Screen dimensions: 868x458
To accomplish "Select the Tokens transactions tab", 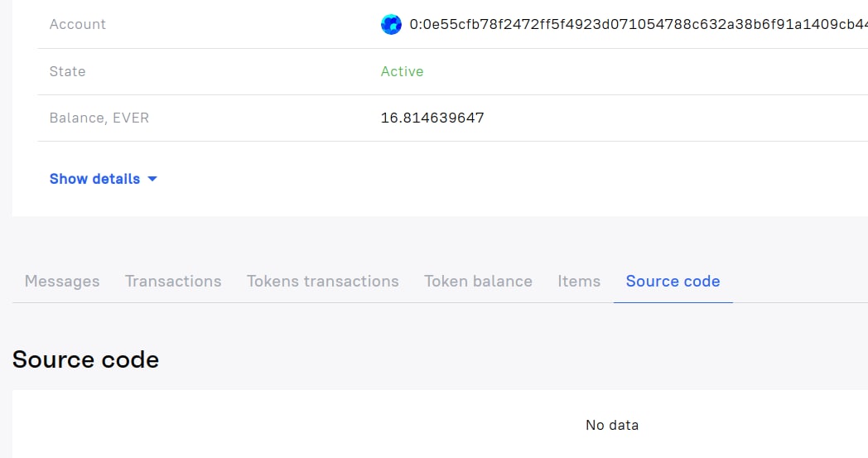I will (x=323, y=282).
